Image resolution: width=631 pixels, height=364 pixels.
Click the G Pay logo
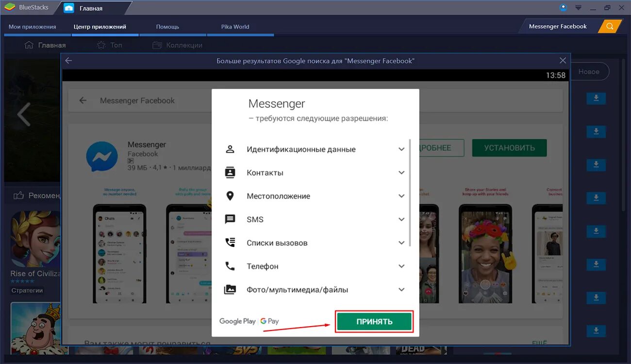(x=269, y=321)
